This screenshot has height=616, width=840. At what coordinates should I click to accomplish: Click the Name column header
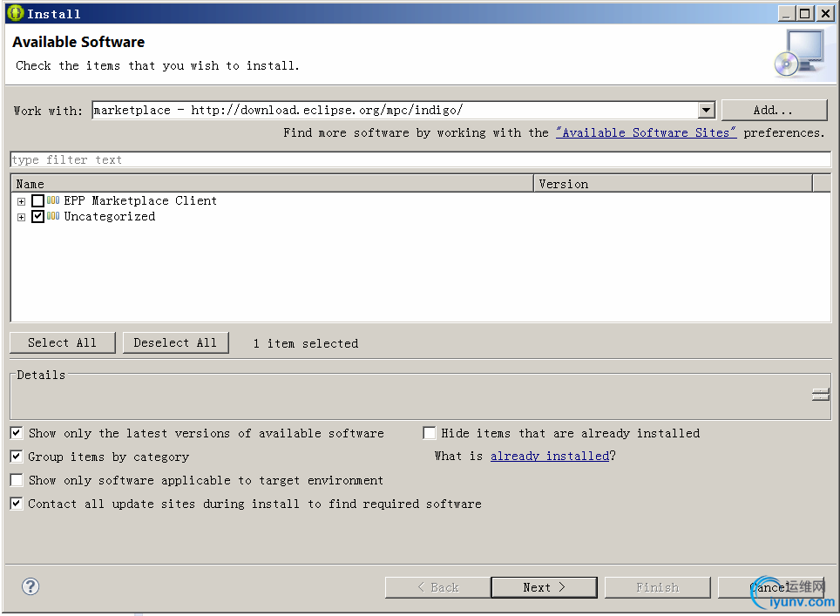[x=272, y=184]
